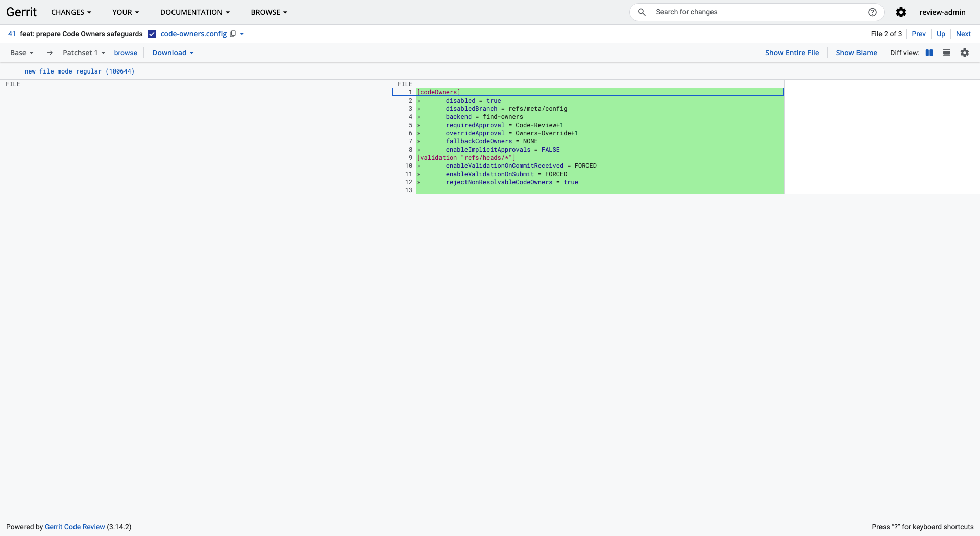This screenshot has height=536, width=980.
Task: Click '[validation "refs/heads/*"]' line
Action: click(600, 158)
